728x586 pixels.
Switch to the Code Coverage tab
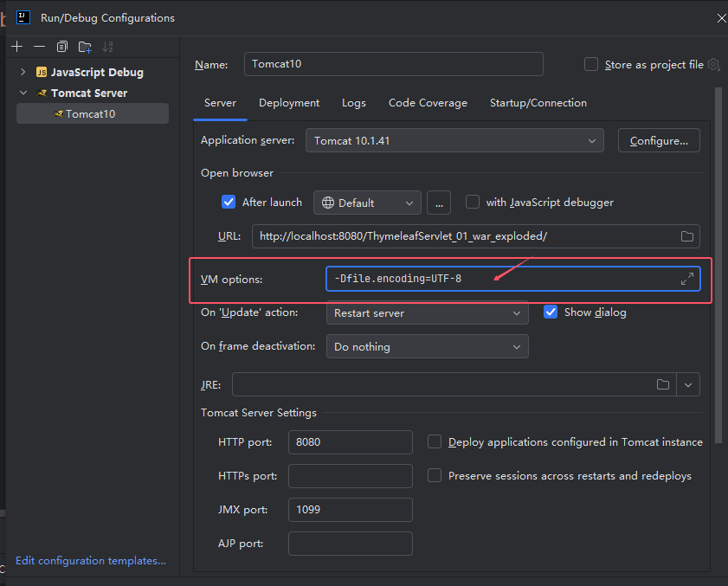pos(428,103)
